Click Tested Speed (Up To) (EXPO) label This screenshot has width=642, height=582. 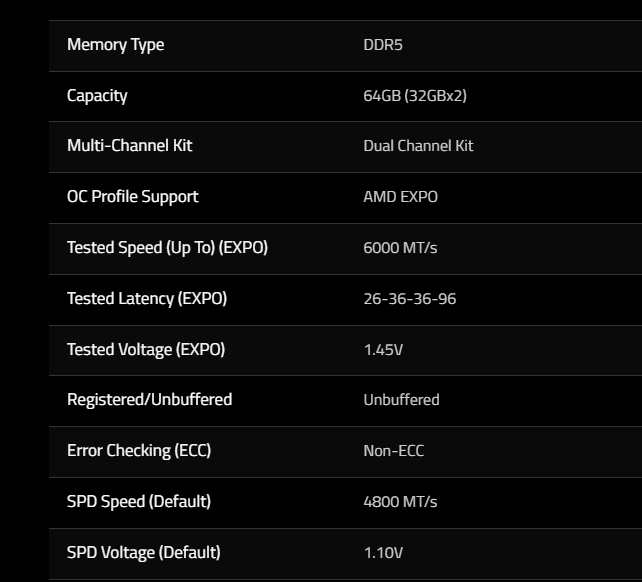167,248
